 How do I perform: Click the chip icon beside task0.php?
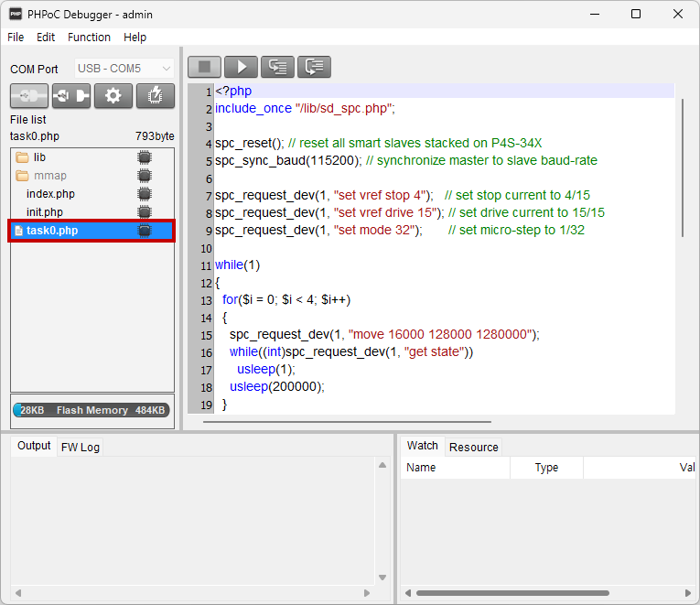[x=145, y=231]
